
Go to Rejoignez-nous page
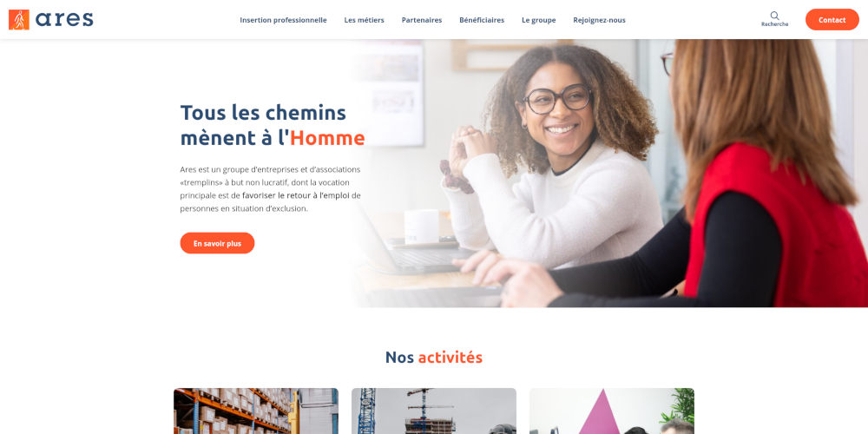point(599,20)
